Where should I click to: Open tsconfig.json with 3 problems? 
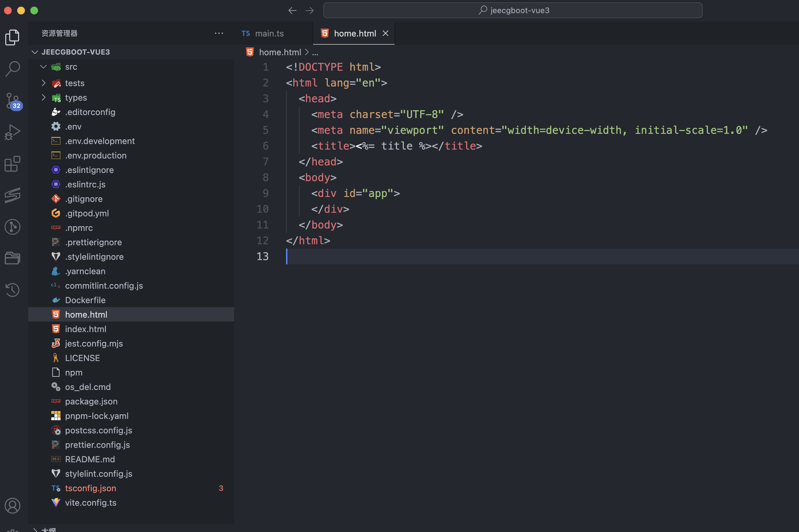[91, 488]
